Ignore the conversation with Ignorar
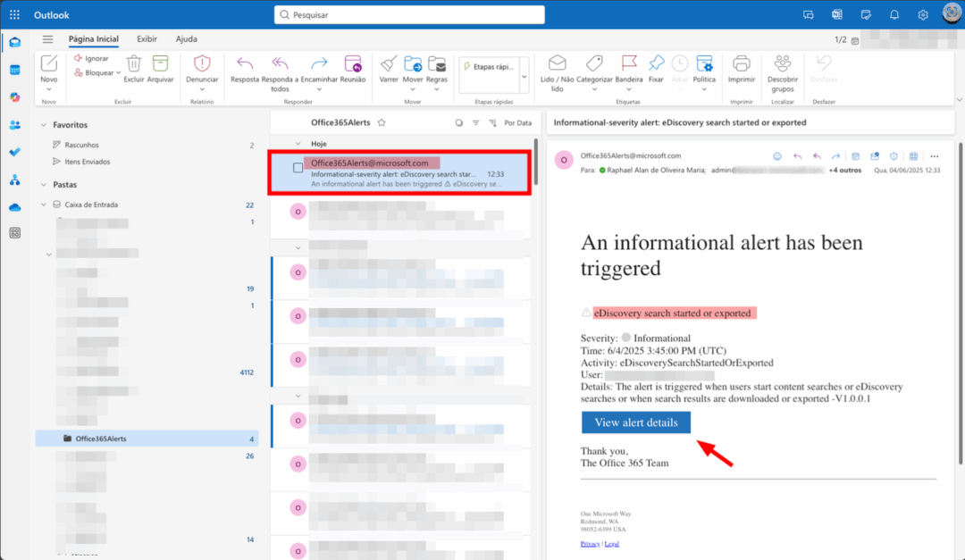This screenshot has height=560, width=965. point(91,58)
